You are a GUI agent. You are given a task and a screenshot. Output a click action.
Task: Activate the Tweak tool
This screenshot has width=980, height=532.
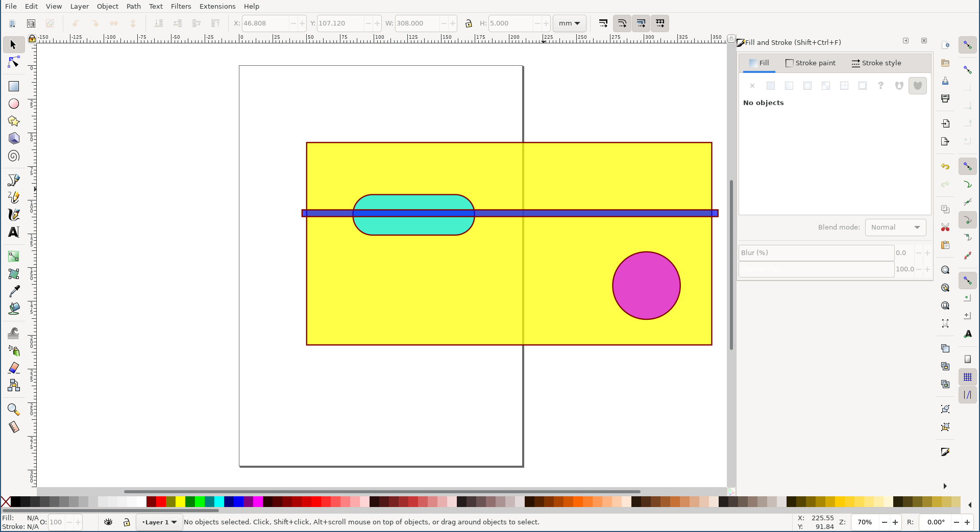(x=13, y=333)
